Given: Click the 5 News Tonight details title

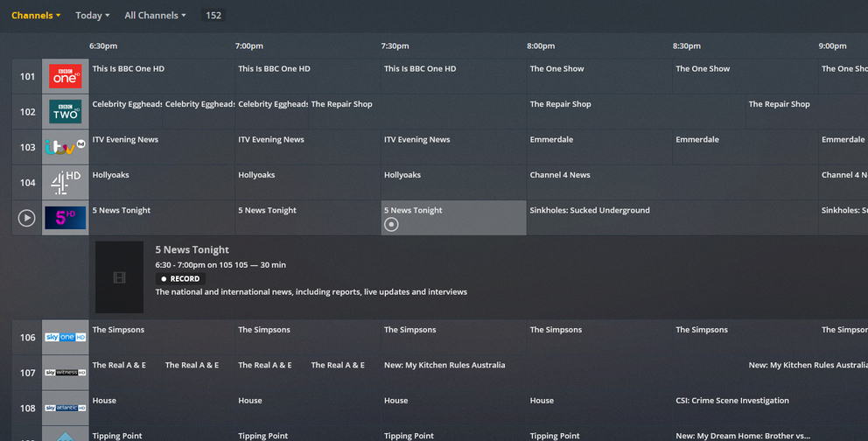Looking at the screenshot, I should [192, 249].
